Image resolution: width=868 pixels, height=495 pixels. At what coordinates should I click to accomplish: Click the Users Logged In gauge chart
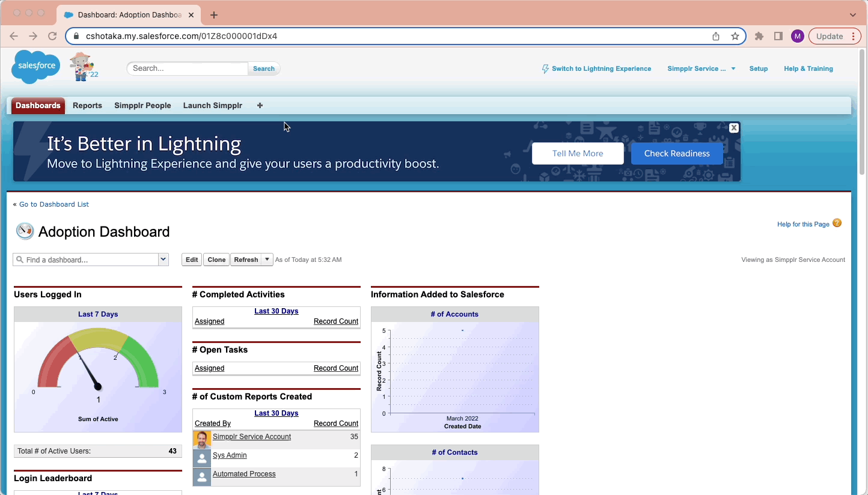tap(98, 377)
